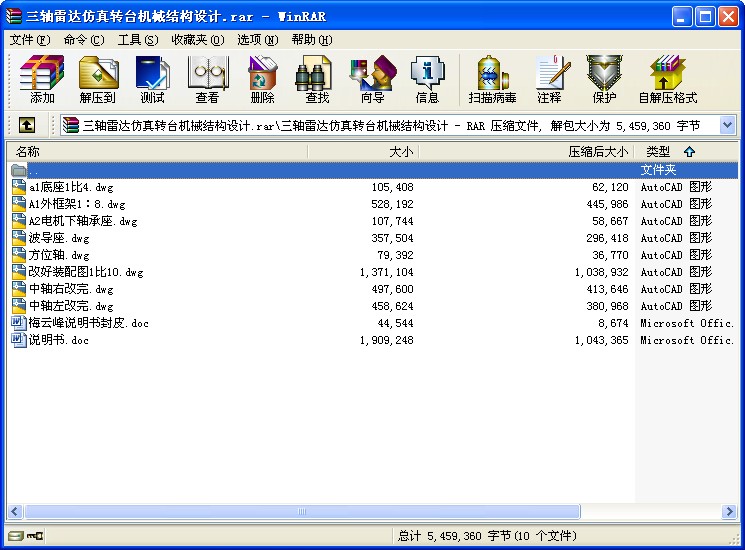
Task: Open the 工具(S) menu
Action: (x=138, y=39)
